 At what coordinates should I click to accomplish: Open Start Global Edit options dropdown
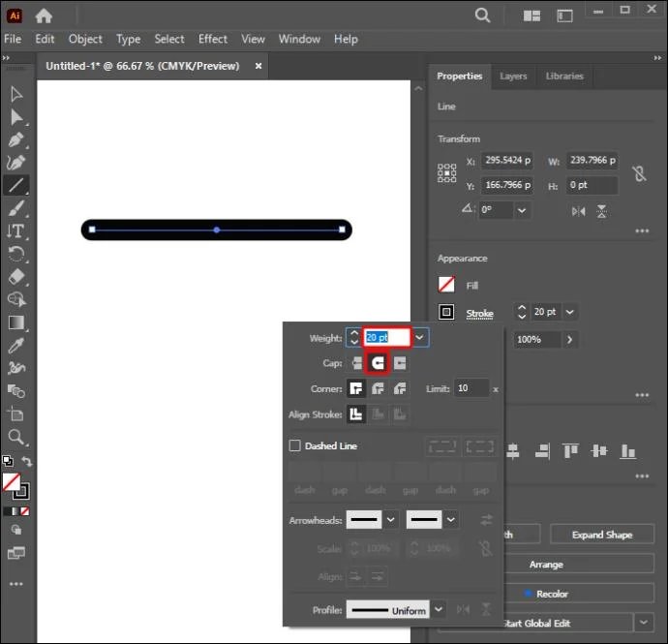[x=644, y=623]
